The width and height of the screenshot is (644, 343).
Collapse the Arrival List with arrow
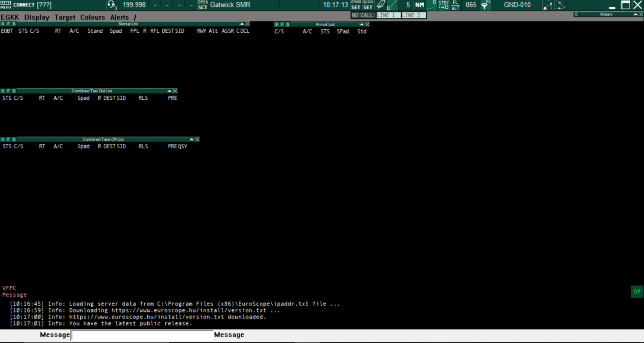click(x=361, y=24)
